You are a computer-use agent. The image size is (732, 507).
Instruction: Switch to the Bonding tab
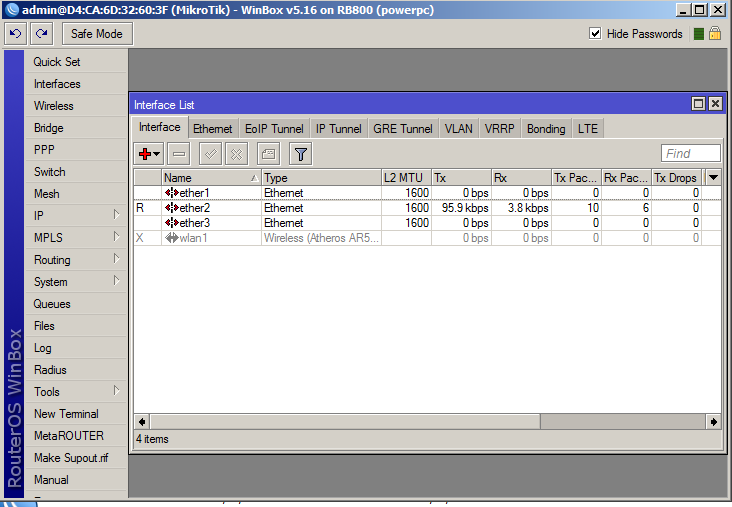pyautogui.click(x=546, y=129)
